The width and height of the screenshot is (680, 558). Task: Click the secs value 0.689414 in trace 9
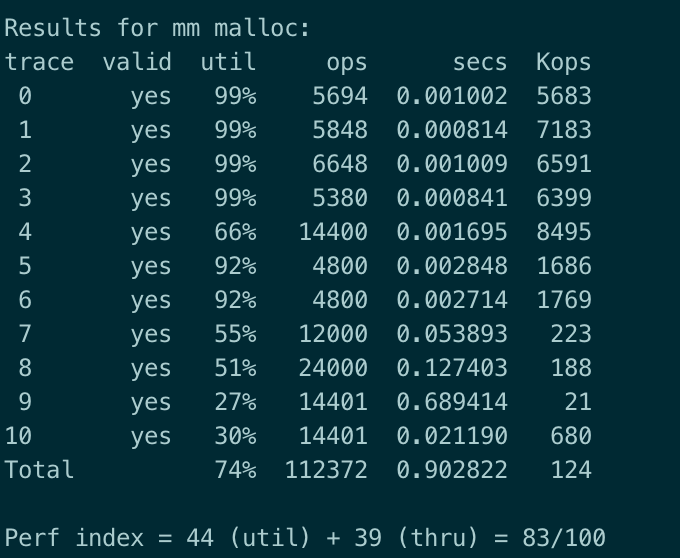point(451,401)
